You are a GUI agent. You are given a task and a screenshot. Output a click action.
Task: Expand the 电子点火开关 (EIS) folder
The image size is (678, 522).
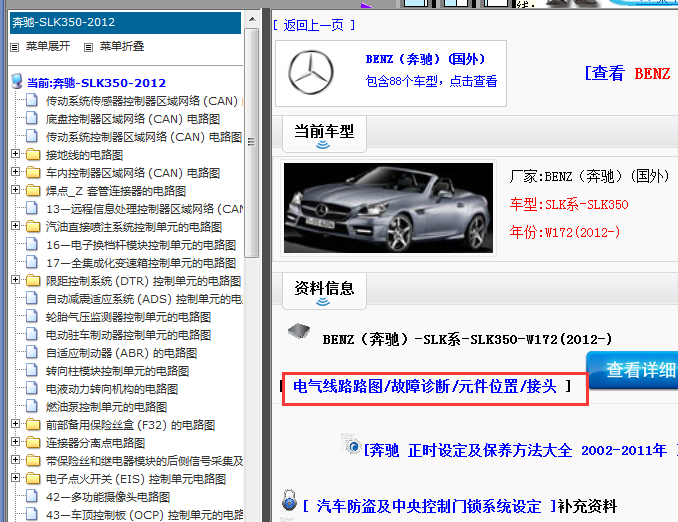pyautogui.click(x=16, y=477)
